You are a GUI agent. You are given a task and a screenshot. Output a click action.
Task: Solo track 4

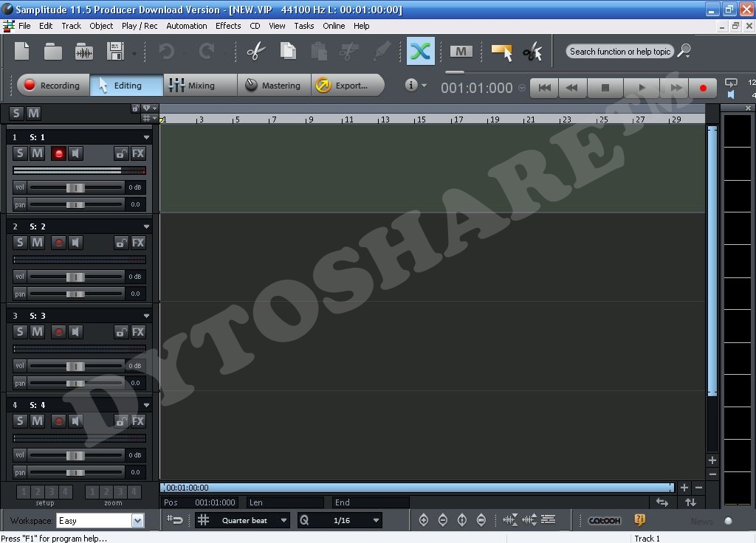coord(20,421)
